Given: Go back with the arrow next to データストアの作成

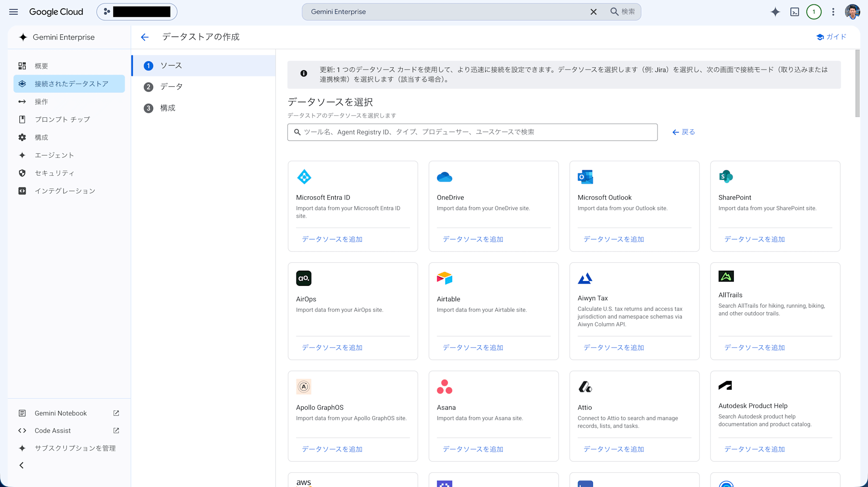Looking at the screenshot, I should point(145,37).
